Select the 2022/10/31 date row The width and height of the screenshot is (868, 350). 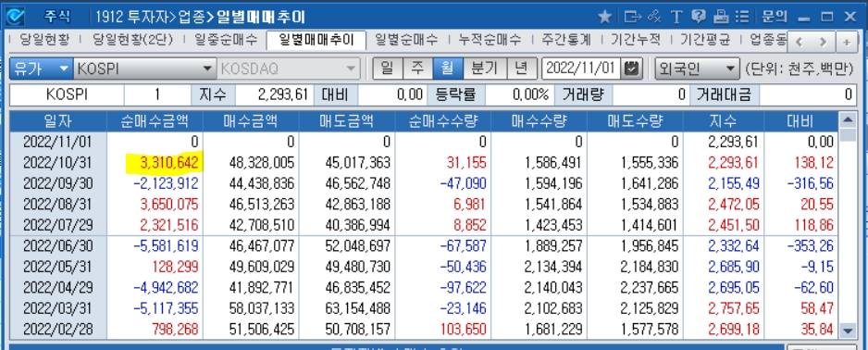pyautogui.click(x=58, y=163)
